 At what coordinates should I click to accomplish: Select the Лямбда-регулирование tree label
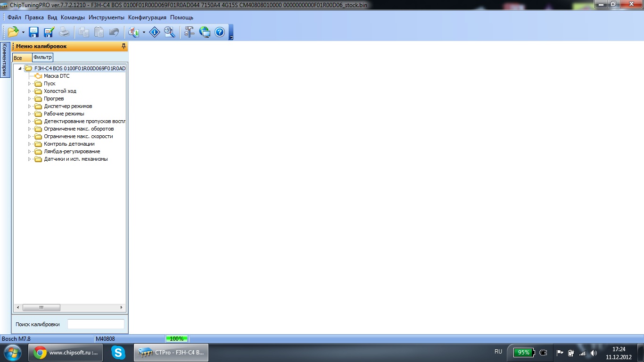click(x=72, y=151)
